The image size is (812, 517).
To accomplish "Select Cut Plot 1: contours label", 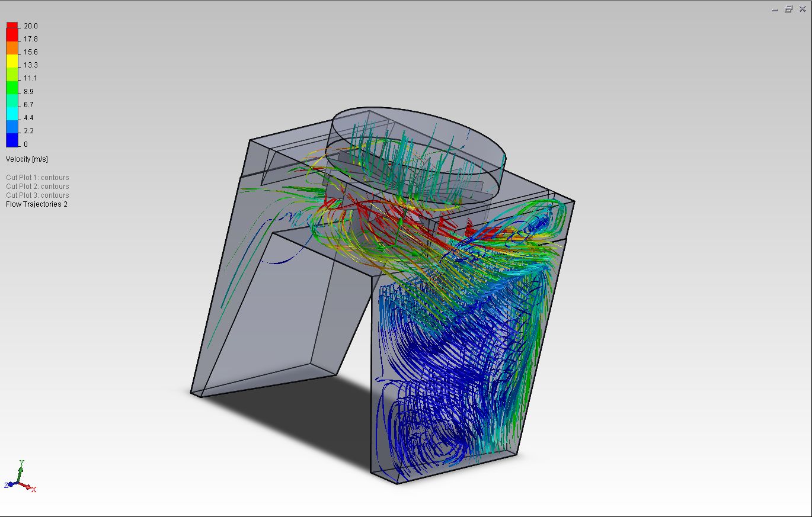I will tap(37, 178).
